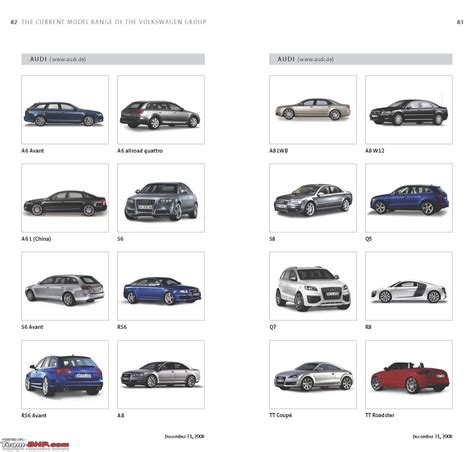Click the TT Coupé car image

[313, 374]
